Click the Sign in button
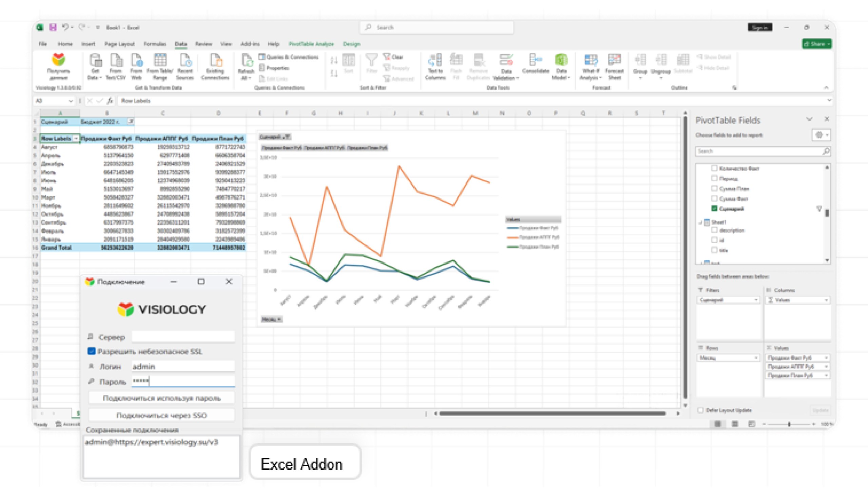This screenshot has height=488, width=868. click(x=760, y=27)
